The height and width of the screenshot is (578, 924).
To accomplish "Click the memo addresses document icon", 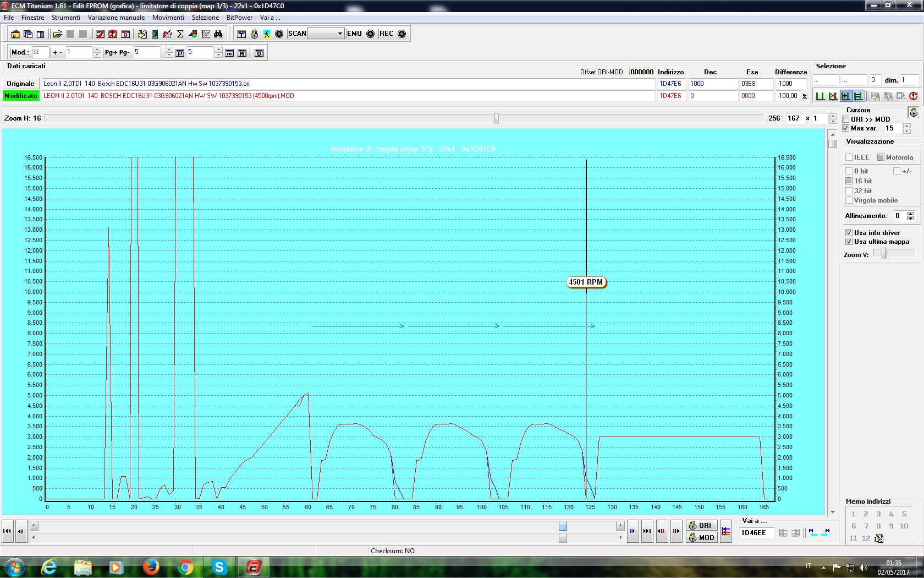I will [x=879, y=538].
